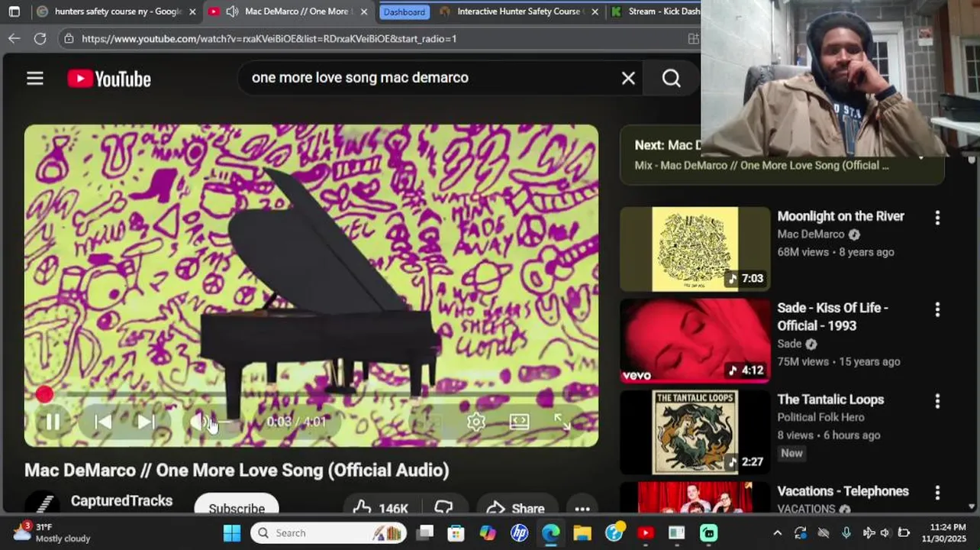Open the CapturedTracks channel name
This screenshot has width=980, height=550.
[121, 501]
